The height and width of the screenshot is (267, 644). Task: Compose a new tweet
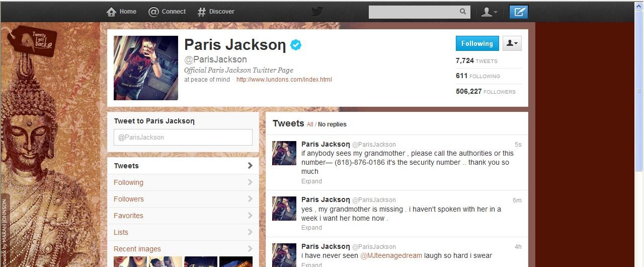pos(519,12)
